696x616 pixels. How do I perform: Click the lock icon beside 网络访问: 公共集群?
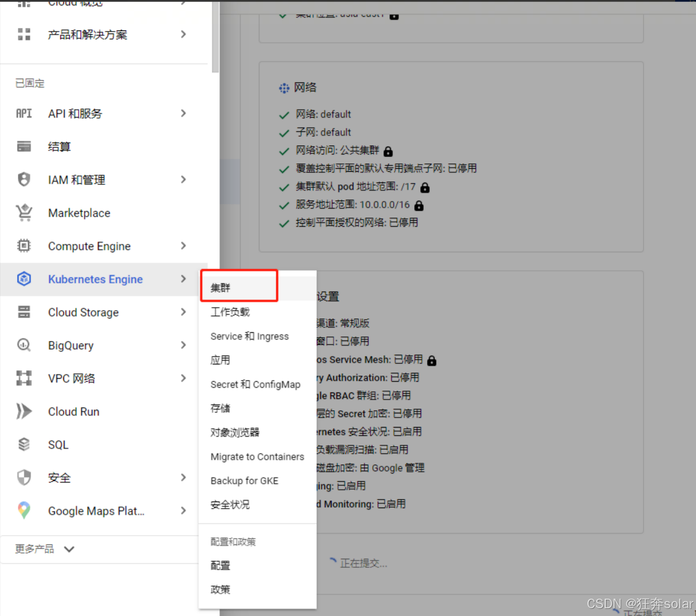click(x=388, y=151)
